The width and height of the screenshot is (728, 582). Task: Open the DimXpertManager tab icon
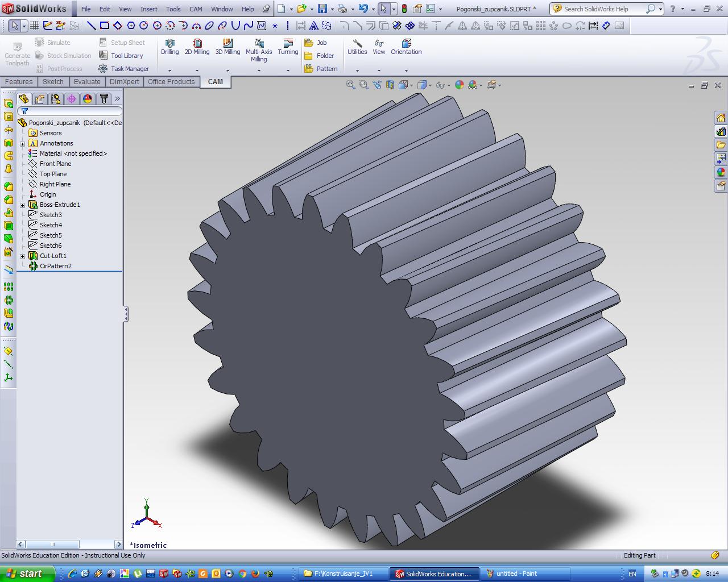(x=72, y=99)
